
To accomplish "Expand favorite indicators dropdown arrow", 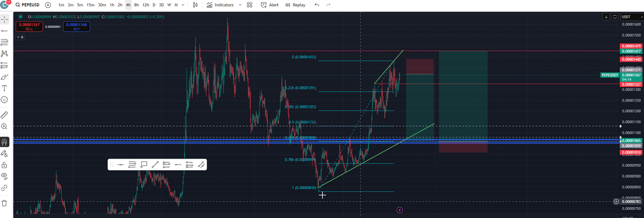I will point(240,5).
